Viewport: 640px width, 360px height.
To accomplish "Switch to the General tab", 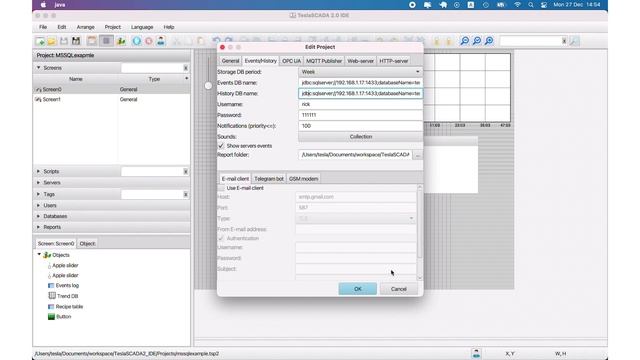I will click(230, 61).
